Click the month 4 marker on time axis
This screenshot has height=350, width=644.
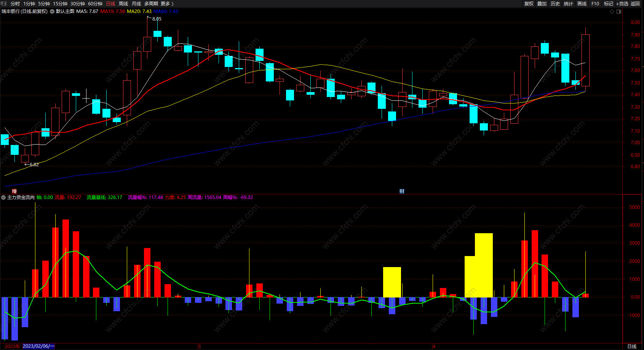[434, 347]
